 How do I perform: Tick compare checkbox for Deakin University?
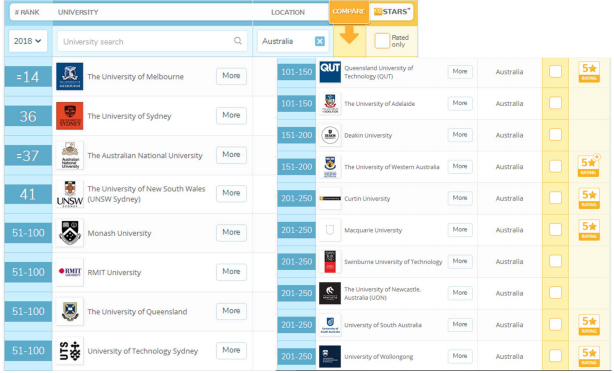tap(555, 135)
